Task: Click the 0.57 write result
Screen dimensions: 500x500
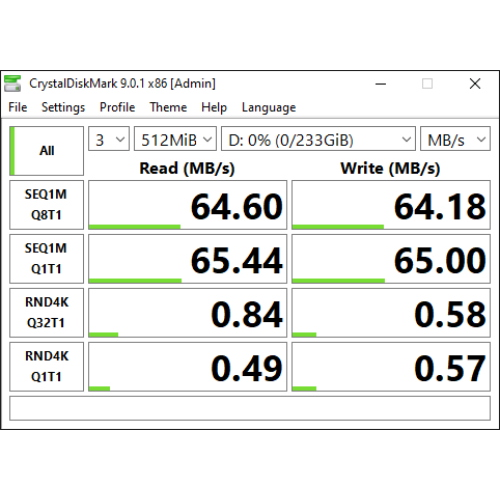Action: 391,367
